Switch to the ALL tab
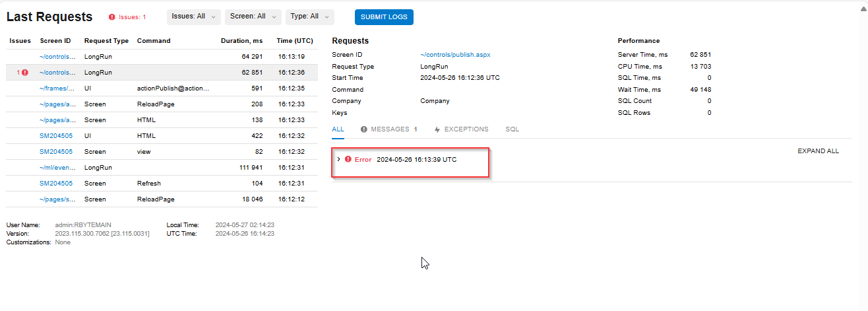Image resolution: width=868 pixels, height=311 pixels. [338, 129]
